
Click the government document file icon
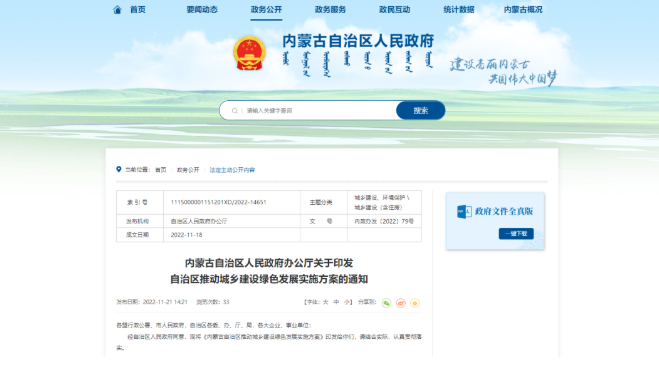coord(464,211)
